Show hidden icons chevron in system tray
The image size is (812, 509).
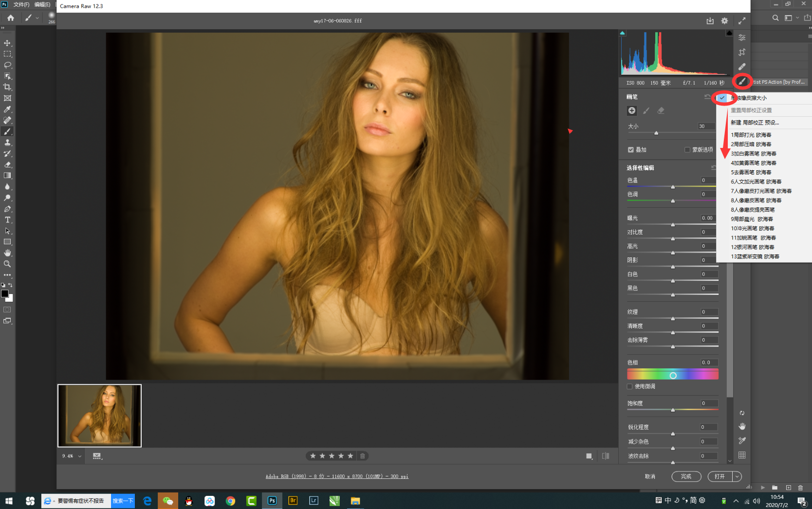tap(736, 501)
